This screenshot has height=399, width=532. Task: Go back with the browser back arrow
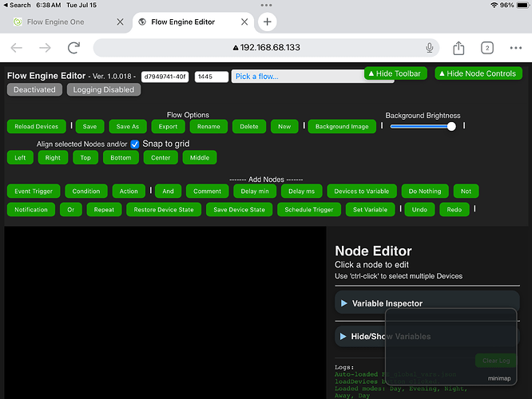coord(16,48)
